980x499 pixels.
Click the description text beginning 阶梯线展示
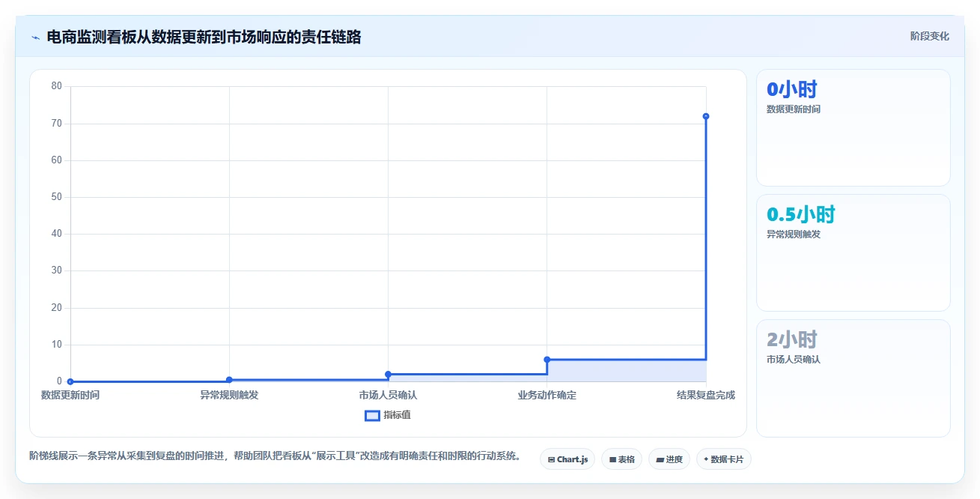click(276, 456)
